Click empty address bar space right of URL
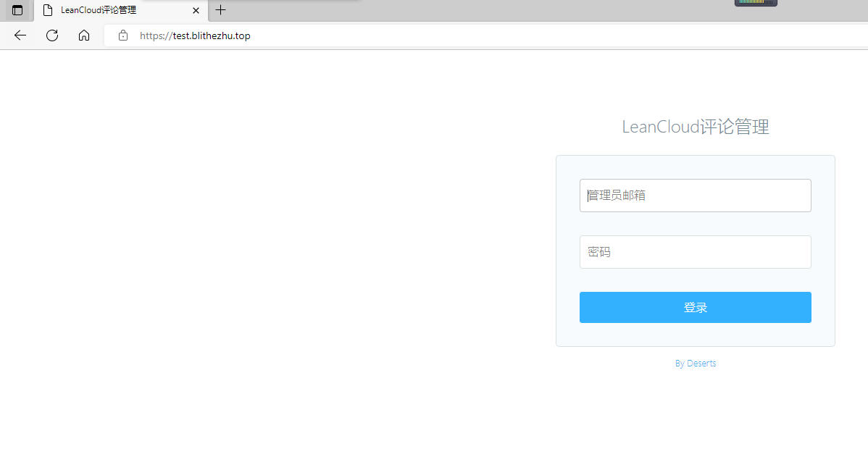Image resolution: width=868 pixels, height=470 pixels. [x=543, y=35]
